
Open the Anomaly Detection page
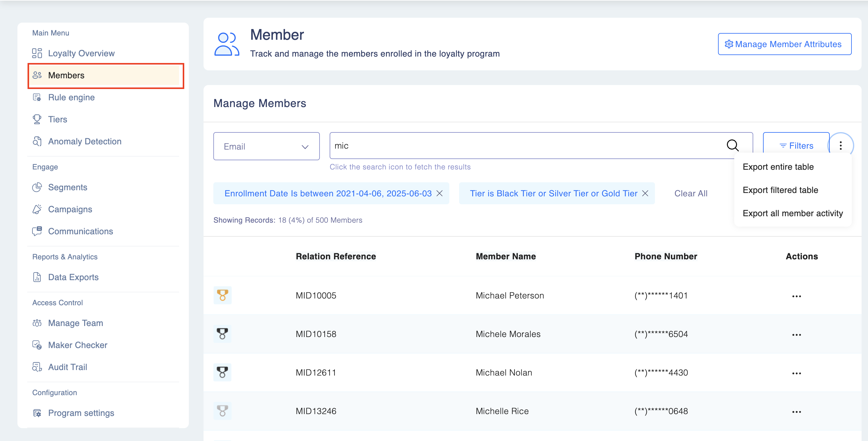pos(84,141)
